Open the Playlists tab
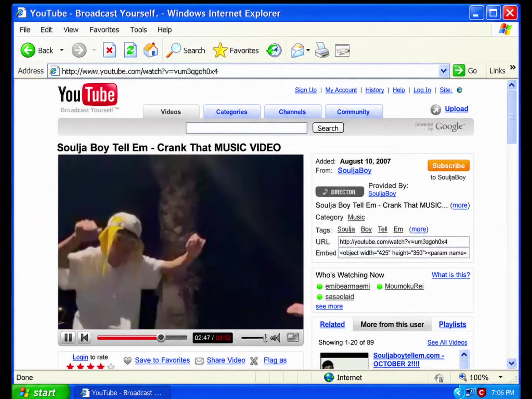The image size is (532, 399). point(453,324)
